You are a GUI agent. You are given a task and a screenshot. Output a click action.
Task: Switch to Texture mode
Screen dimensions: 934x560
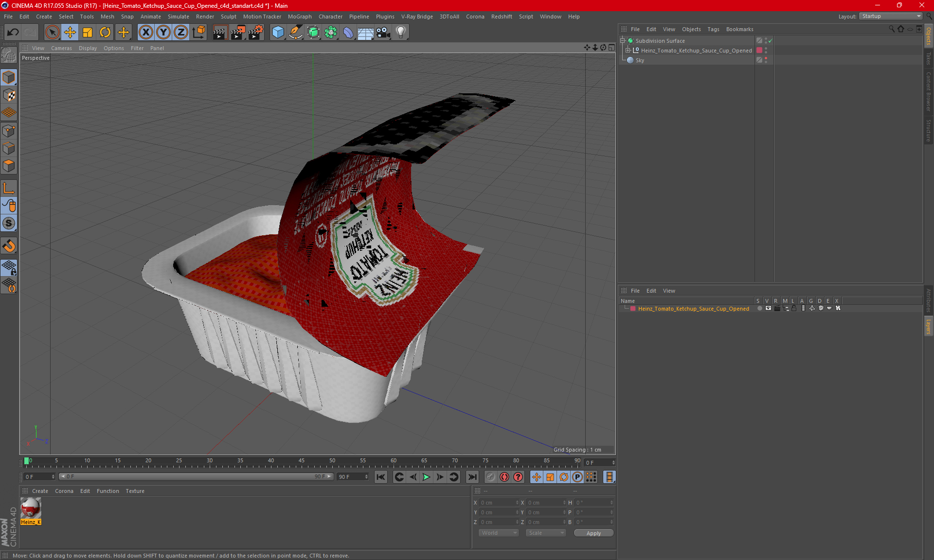(9, 95)
